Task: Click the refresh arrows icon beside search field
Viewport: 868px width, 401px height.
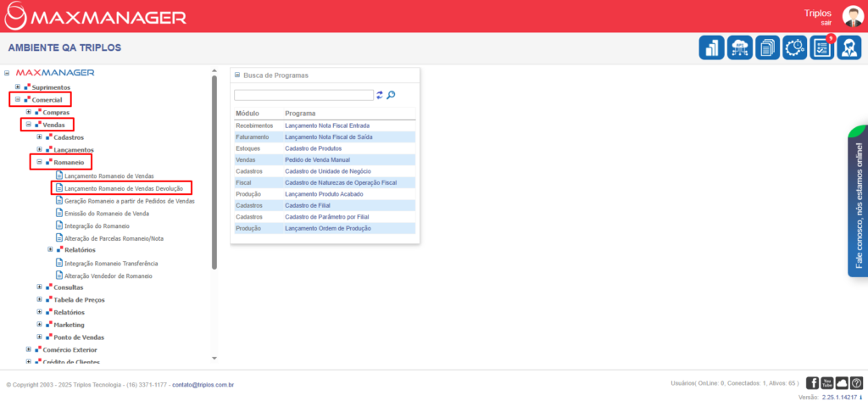Action: [380, 95]
